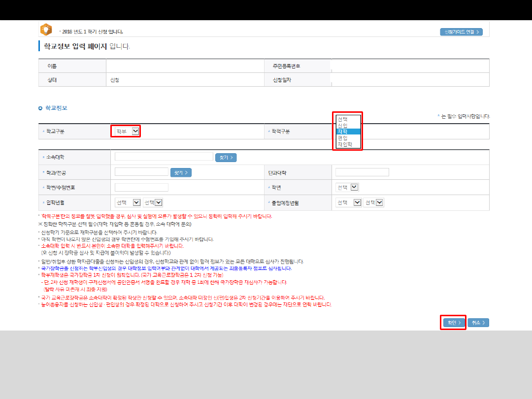Viewport: 532px width, 399px height.
Task: Click the 찾기 button beside 소속대학
Action: pos(226,158)
